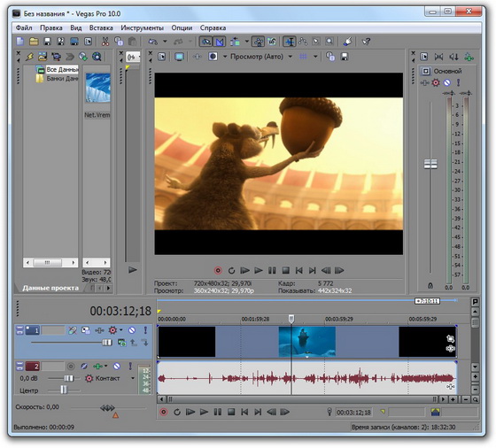Click the Insert FX bus icon in the mixer
The width and height of the screenshot is (496, 448).
(469, 57)
